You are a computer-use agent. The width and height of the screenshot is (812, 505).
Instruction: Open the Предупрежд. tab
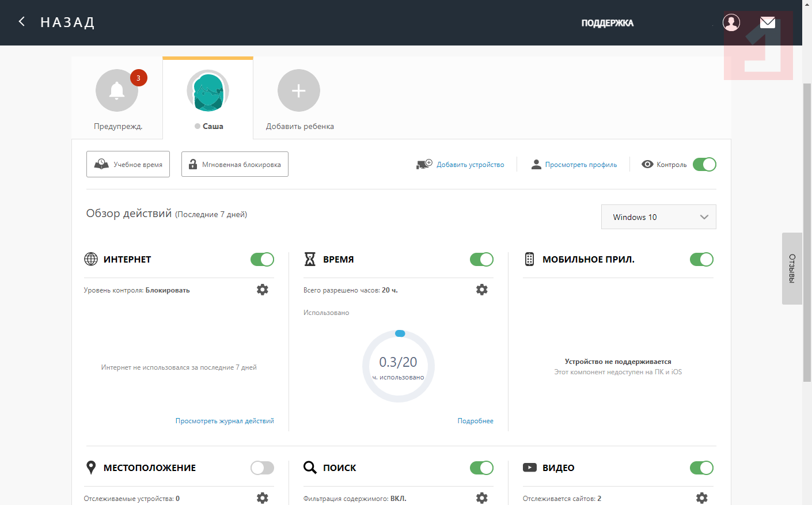coord(117,98)
